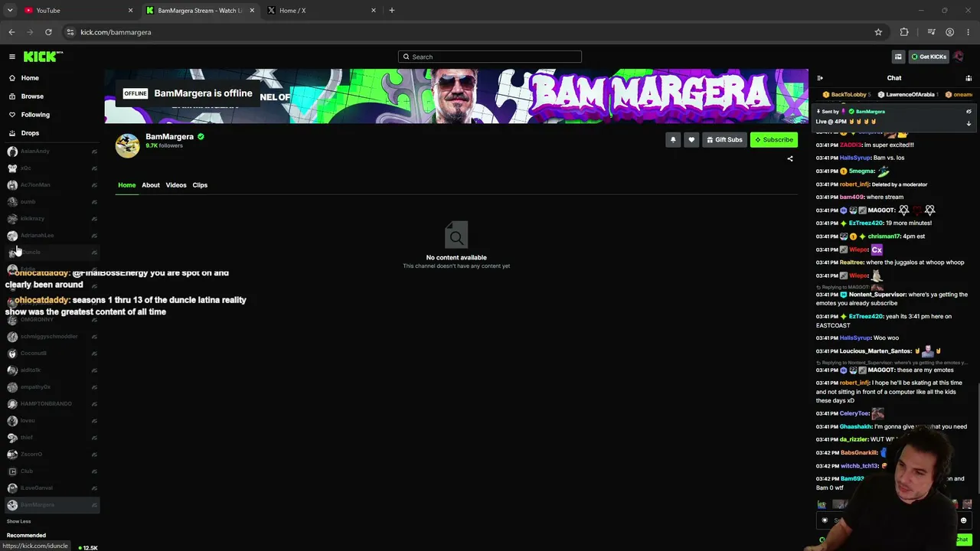
Task: Click BackToLobby in the gift leaderboard
Action: [x=848, y=95]
